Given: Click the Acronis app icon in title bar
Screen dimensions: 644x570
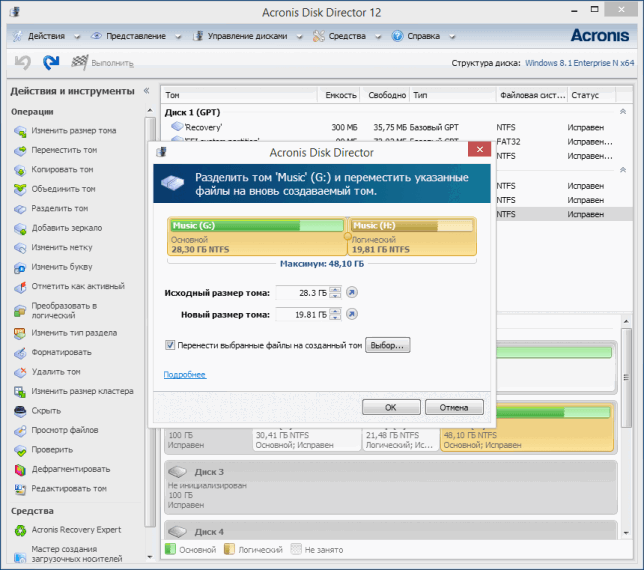Looking at the screenshot, I should pos(15,12).
